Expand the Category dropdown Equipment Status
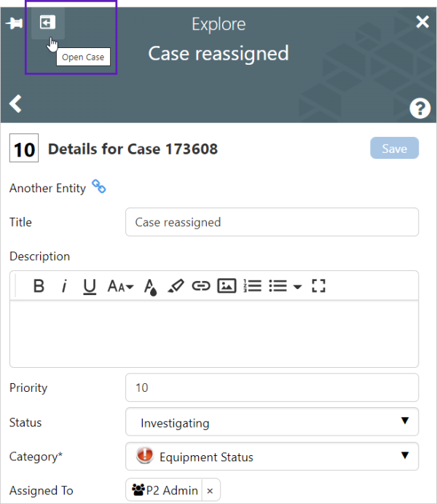437x504 pixels. click(272, 457)
